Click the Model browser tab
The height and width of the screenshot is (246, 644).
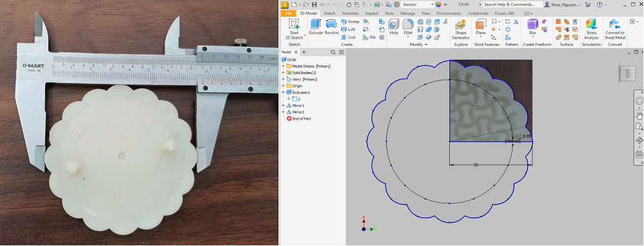click(x=286, y=52)
